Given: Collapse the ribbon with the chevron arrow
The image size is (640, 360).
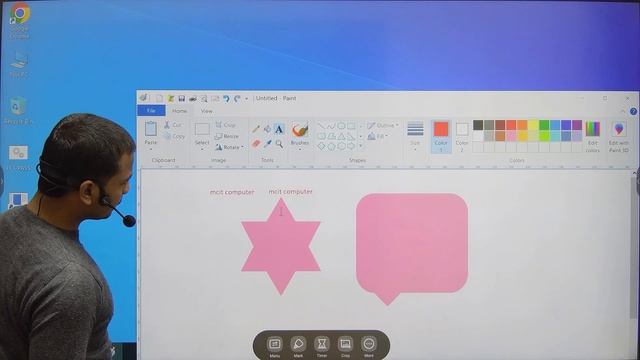Looking at the screenshot, I should 623,111.
